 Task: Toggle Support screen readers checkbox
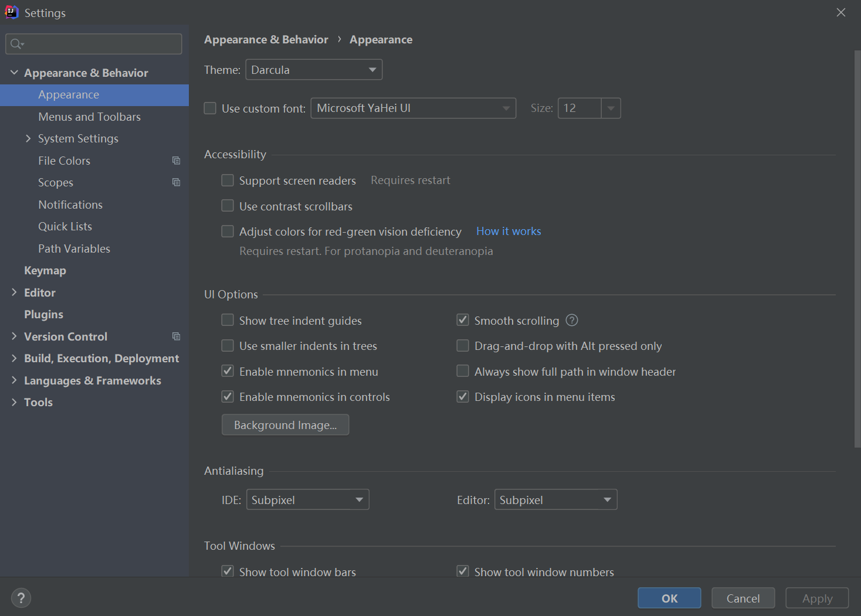228,181
